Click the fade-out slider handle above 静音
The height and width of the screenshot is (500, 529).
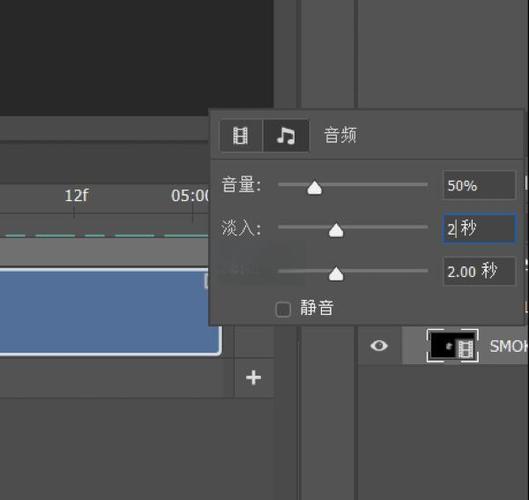tap(336, 274)
